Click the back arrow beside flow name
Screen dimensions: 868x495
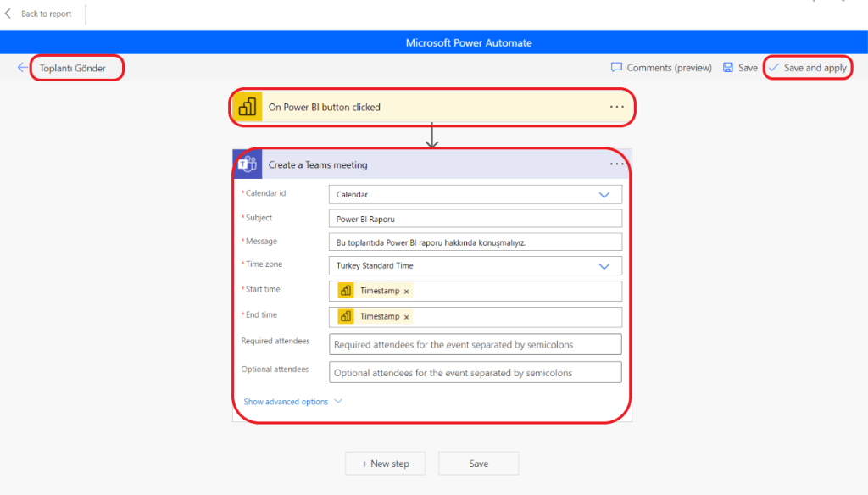click(23, 68)
